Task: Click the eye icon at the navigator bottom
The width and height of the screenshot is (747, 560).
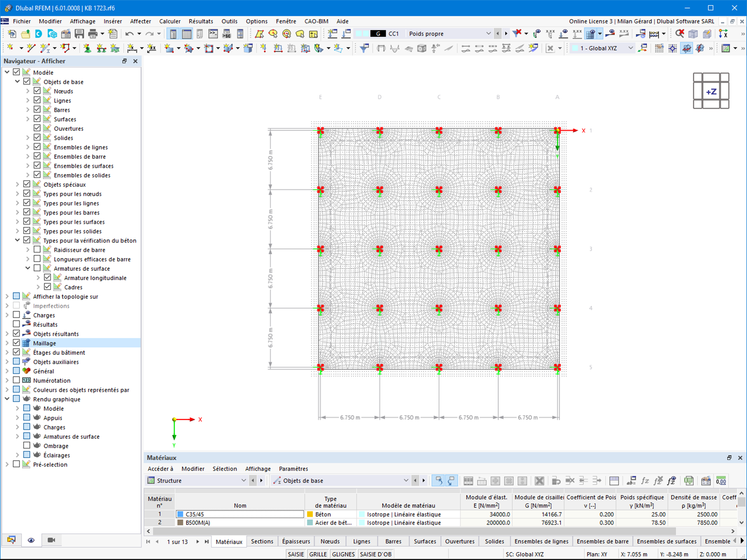Action: coord(31,540)
